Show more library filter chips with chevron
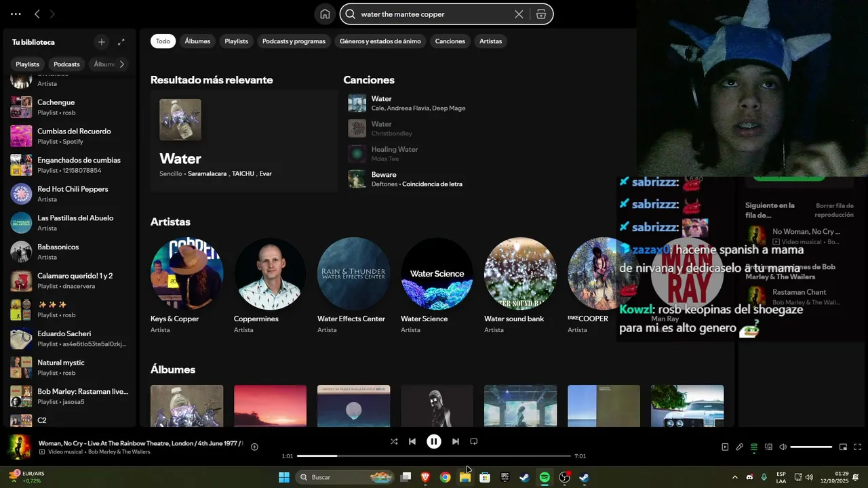The width and height of the screenshot is (868, 488). coord(121,64)
